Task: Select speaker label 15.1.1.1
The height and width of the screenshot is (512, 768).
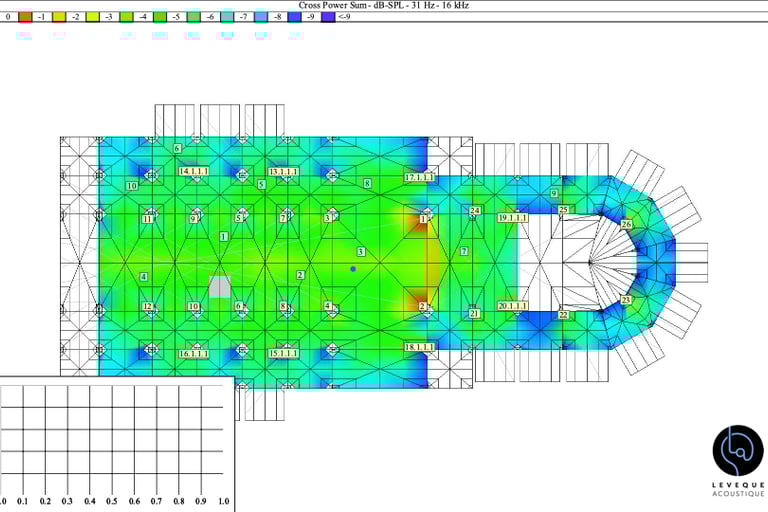Action: click(x=283, y=354)
